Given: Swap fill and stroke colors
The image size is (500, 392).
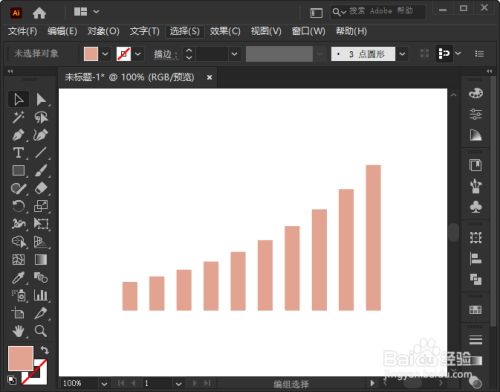Looking at the screenshot, I should click(x=44, y=350).
